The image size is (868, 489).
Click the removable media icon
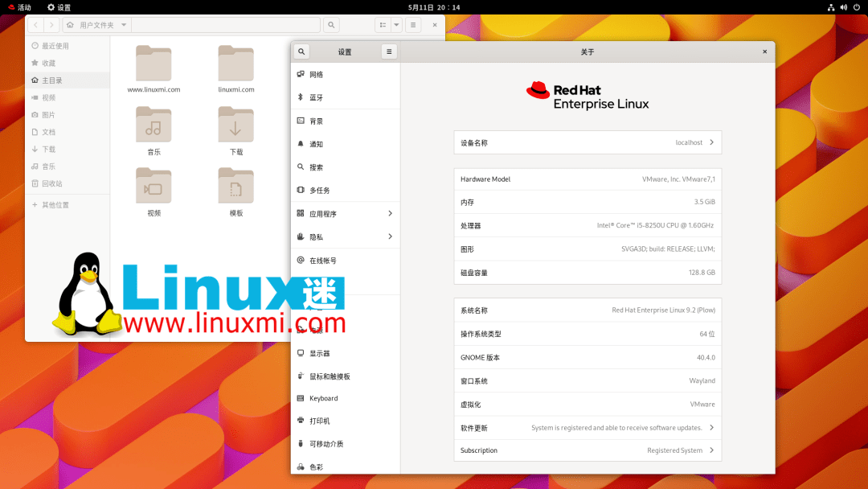tap(301, 443)
